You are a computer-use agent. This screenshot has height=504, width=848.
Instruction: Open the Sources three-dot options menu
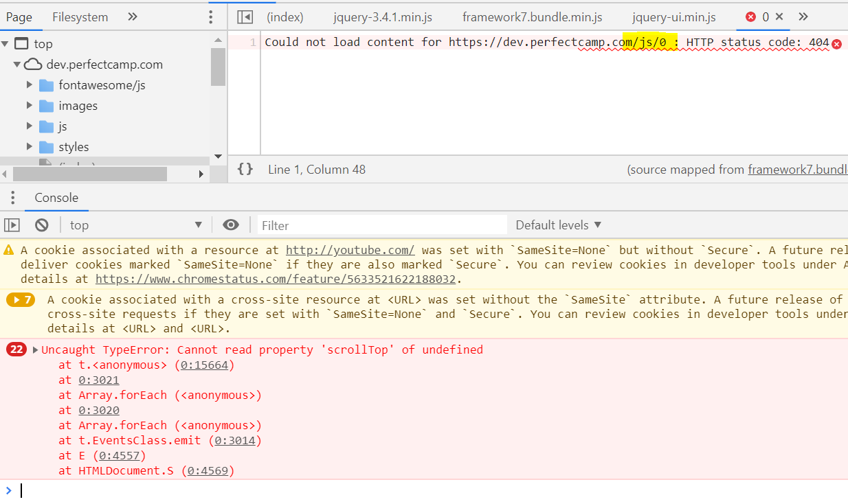(211, 17)
